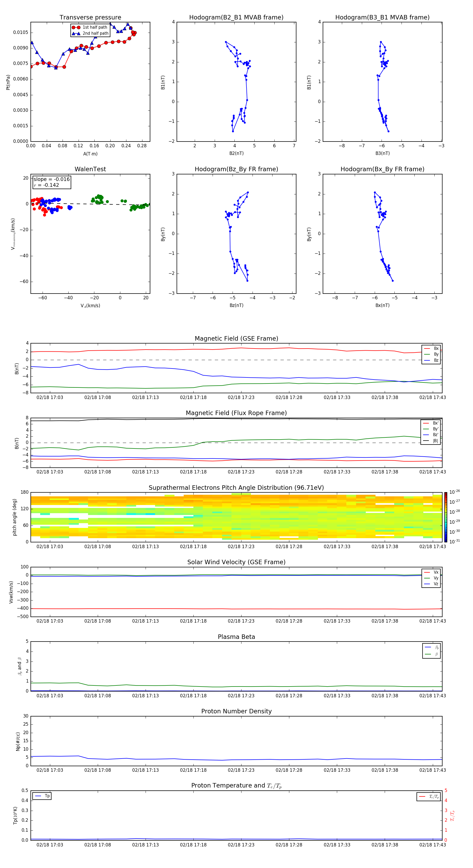The image size is (473, 868).
Task: Select the "r = -0.142" annotation
Action: [x=47, y=185]
